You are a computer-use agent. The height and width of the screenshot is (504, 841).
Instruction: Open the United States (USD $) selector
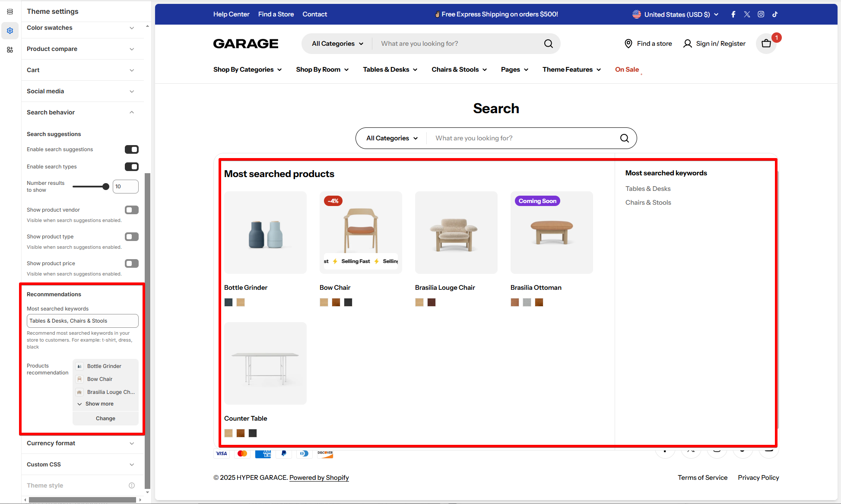pyautogui.click(x=676, y=14)
